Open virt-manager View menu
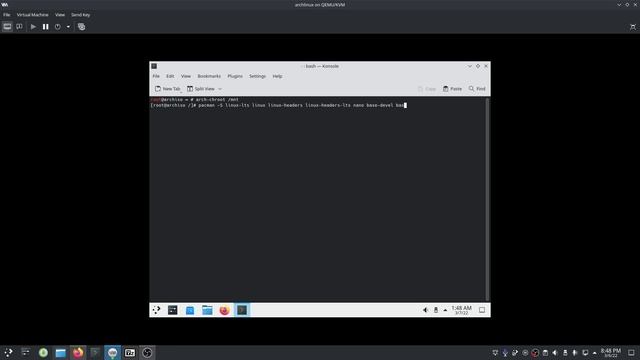Viewport: 640px width, 360px height. pos(60,15)
